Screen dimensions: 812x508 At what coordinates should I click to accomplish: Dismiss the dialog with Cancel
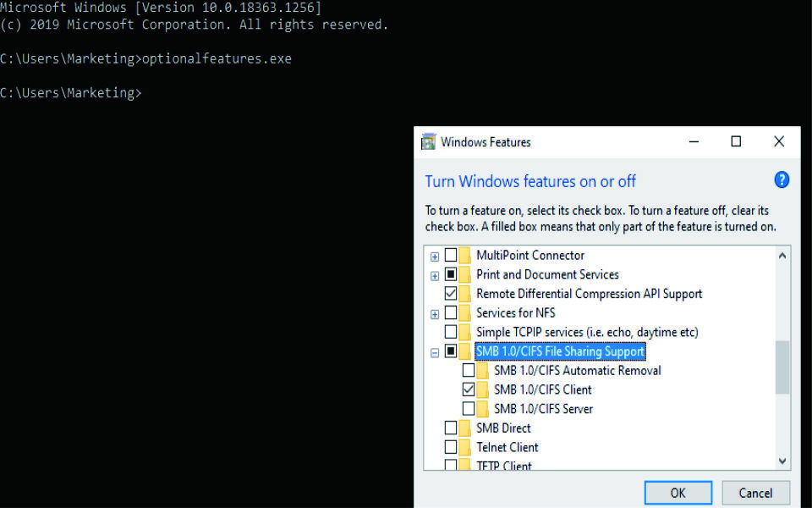[x=755, y=493]
